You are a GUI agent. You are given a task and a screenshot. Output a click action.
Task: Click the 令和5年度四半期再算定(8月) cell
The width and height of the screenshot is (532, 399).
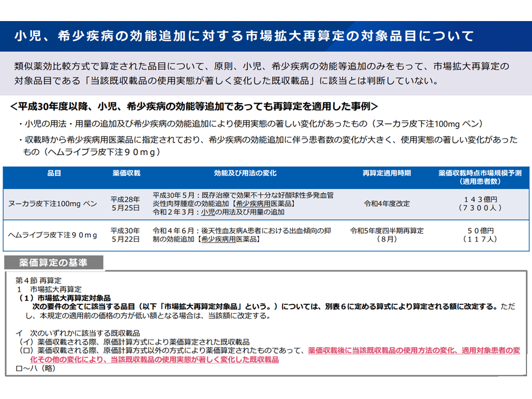386,235
